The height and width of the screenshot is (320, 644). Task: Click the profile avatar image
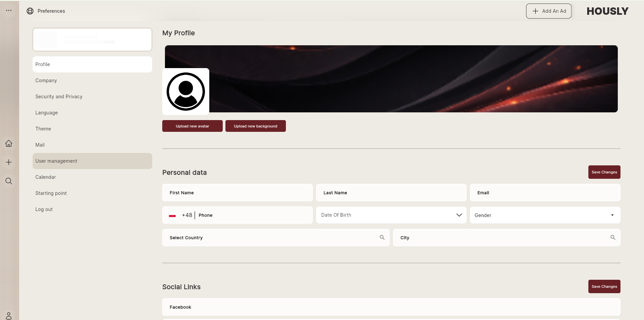point(186,92)
